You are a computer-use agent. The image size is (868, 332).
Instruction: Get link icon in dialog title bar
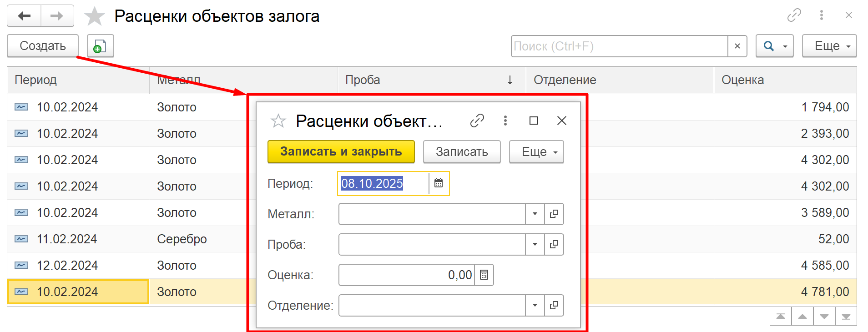pyautogui.click(x=477, y=121)
